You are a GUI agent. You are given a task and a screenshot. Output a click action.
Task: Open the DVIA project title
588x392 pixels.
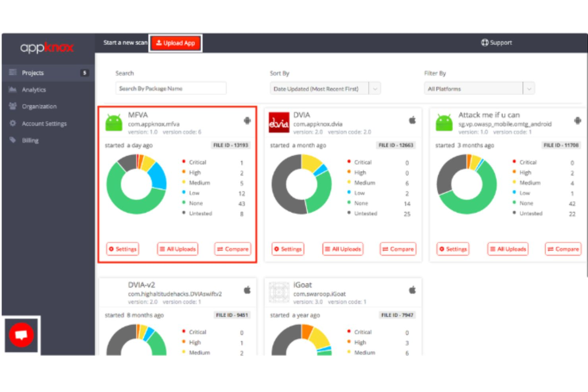tap(302, 115)
